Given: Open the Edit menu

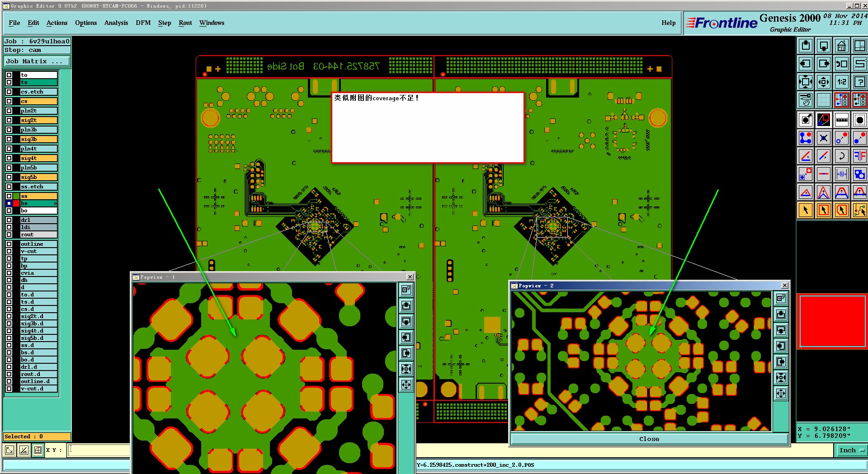Looking at the screenshot, I should 33,23.
